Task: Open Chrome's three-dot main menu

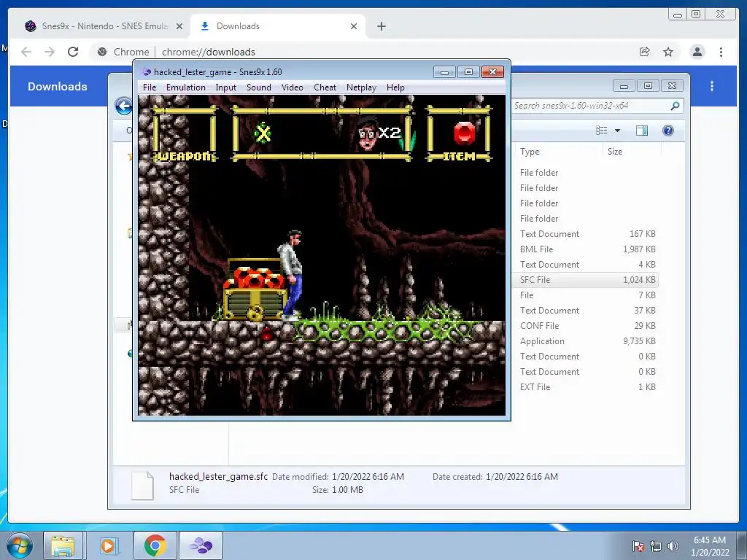Action: click(721, 52)
